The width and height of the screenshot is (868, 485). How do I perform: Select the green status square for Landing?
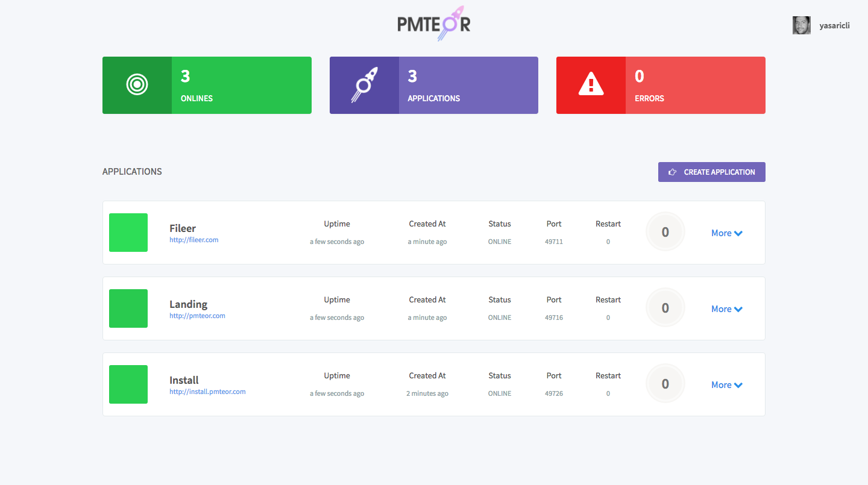tap(128, 308)
